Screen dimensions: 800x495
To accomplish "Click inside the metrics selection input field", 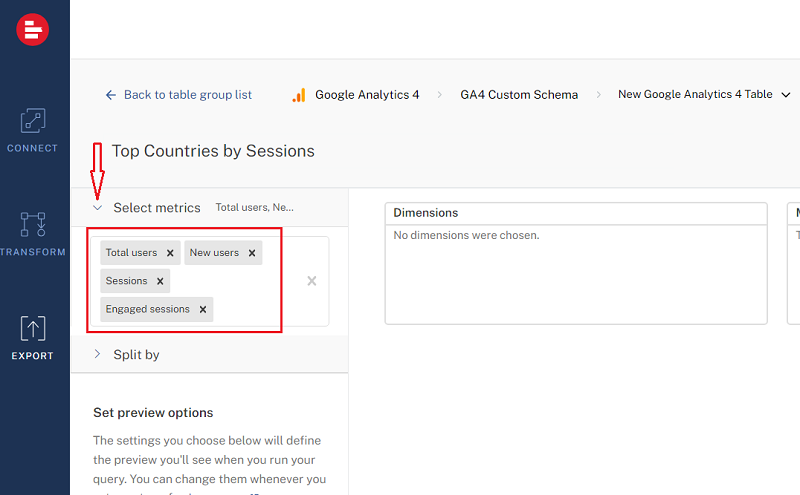I will 210,281.
